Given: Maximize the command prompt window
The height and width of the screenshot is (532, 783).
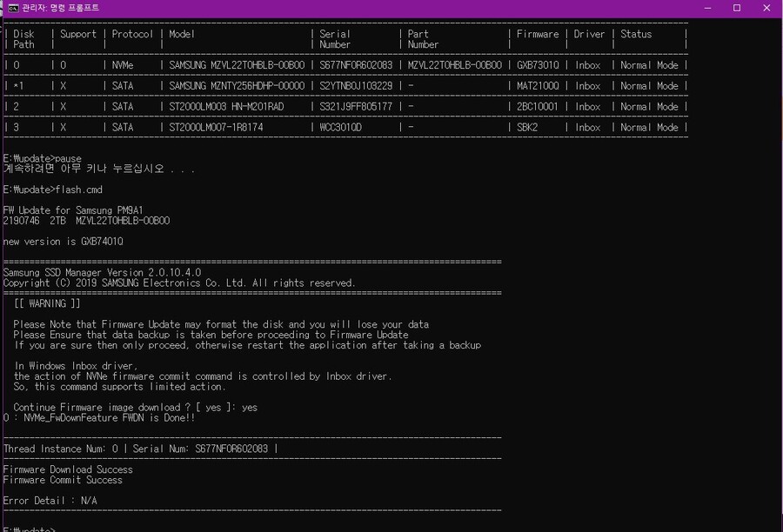Looking at the screenshot, I should coord(737,8).
